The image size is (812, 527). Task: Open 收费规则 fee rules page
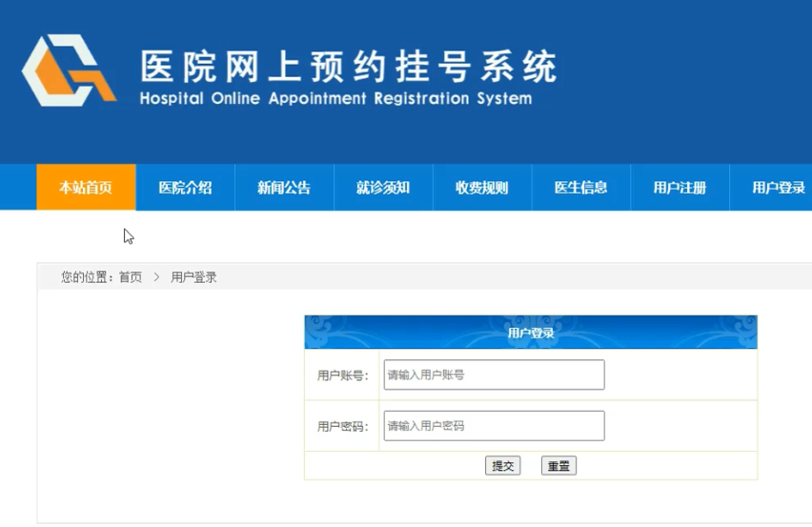482,188
